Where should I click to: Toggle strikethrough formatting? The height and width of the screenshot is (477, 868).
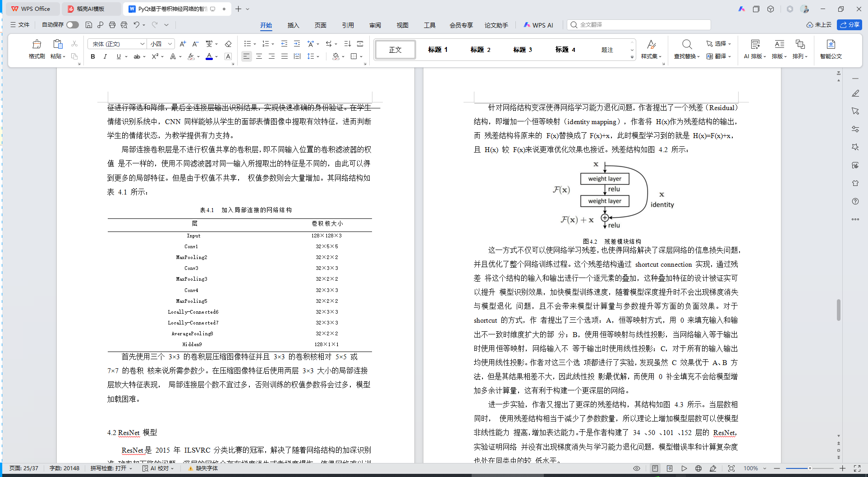(x=137, y=56)
